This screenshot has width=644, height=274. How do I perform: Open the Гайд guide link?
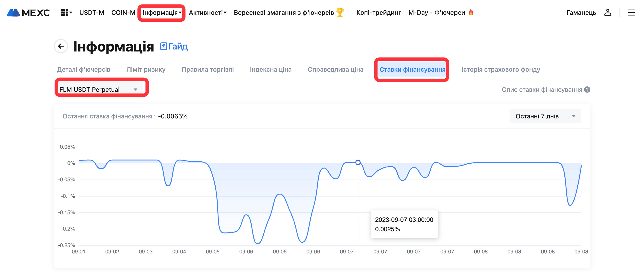[x=174, y=46]
